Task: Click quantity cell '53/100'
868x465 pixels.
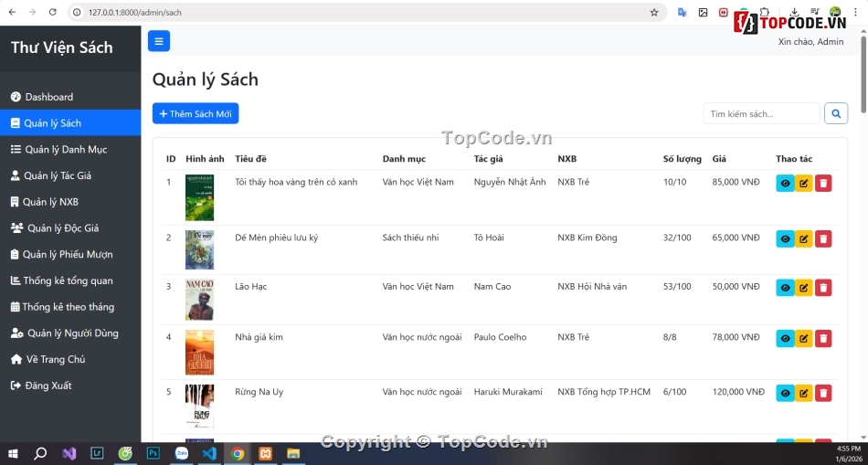Action: [677, 287]
